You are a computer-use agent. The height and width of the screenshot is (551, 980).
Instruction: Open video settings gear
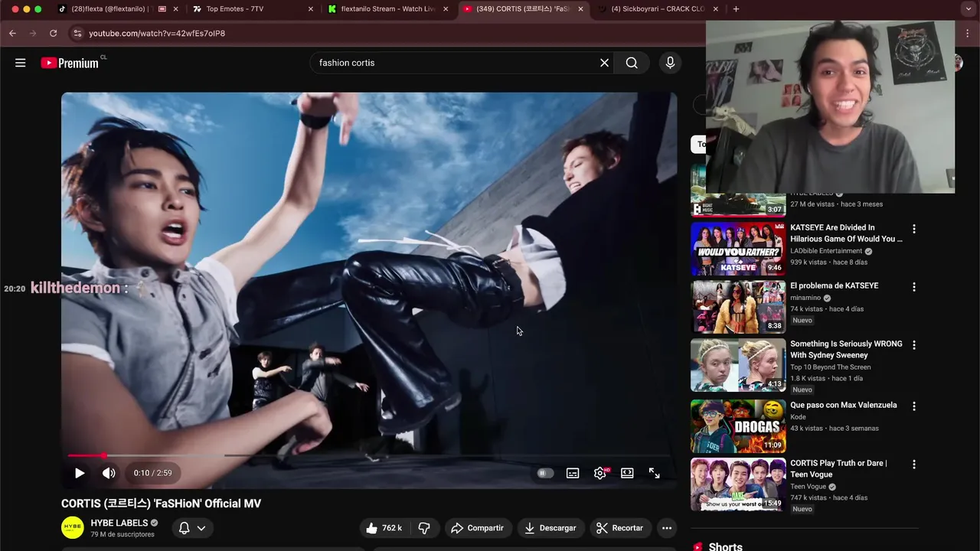tap(600, 473)
